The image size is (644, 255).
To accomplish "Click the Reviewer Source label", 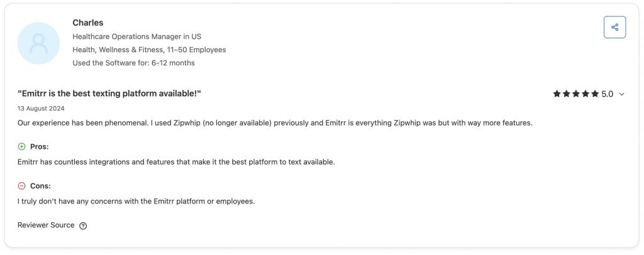I will tap(46, 225).
